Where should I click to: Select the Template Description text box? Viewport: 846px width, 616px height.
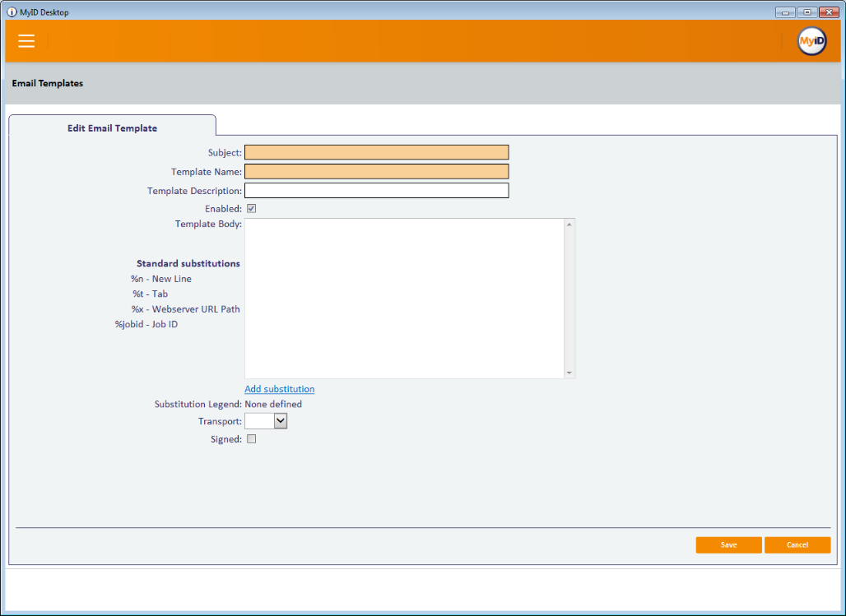[x=376, y=191]
